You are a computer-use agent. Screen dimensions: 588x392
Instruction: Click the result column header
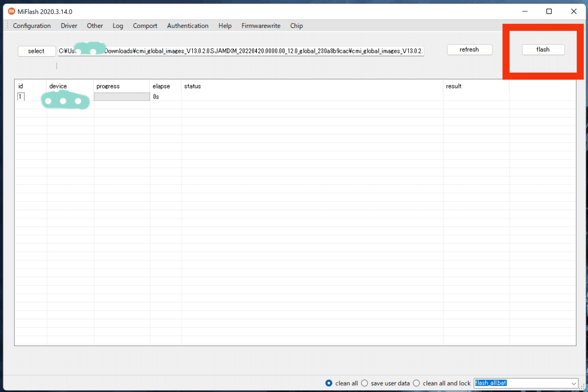[x=476, y=86]
